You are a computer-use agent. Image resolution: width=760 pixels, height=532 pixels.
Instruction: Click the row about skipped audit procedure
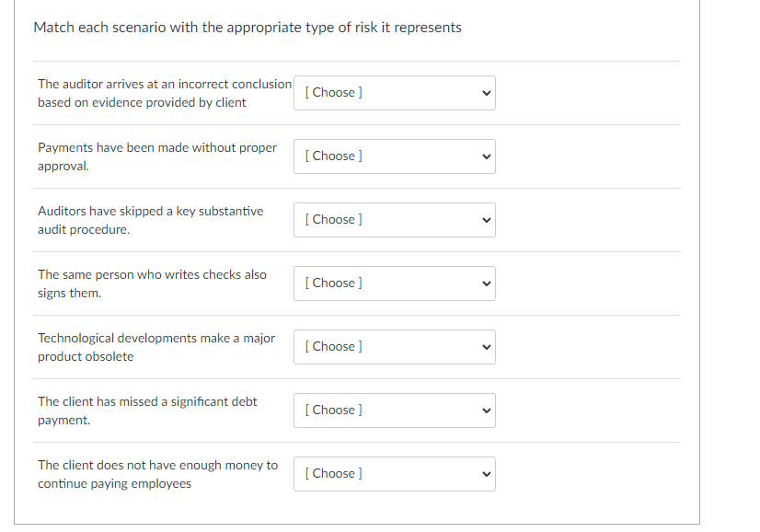coord(150,220)
